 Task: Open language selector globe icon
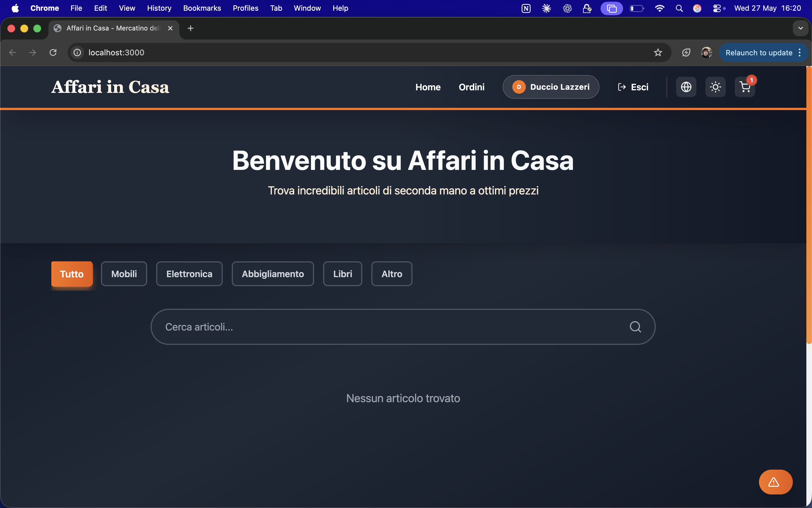click(686, 87)
